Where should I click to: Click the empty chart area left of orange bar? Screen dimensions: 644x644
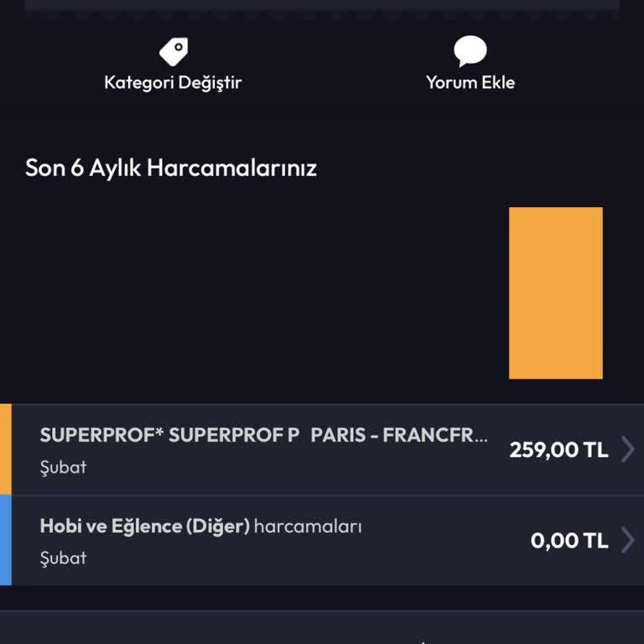pos(252,293)
